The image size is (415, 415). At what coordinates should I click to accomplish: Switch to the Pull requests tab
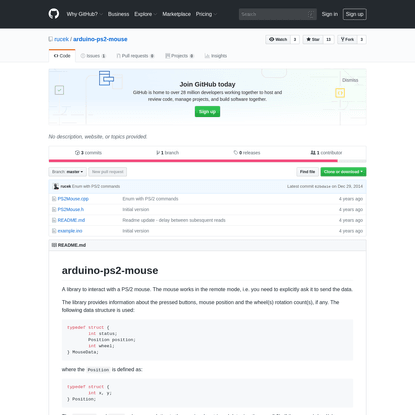coord(135,56)
